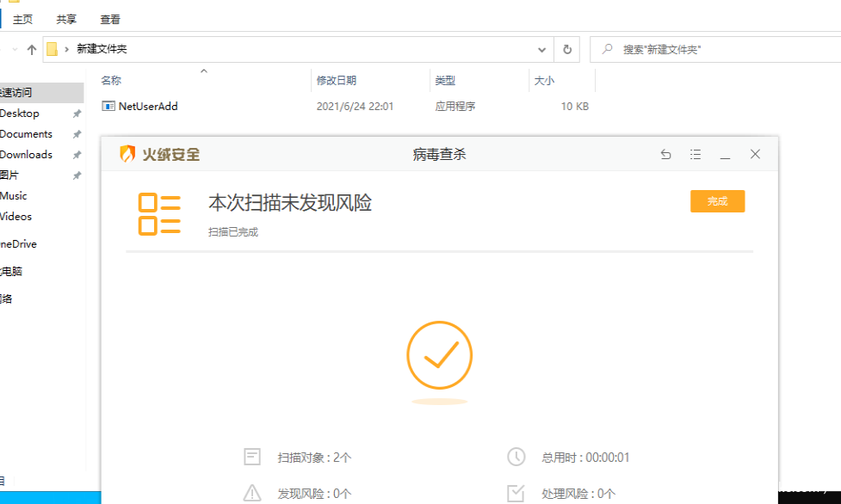Click the large orange checkmark circle
The image size is (841, 504).
(x=439, y=355)
